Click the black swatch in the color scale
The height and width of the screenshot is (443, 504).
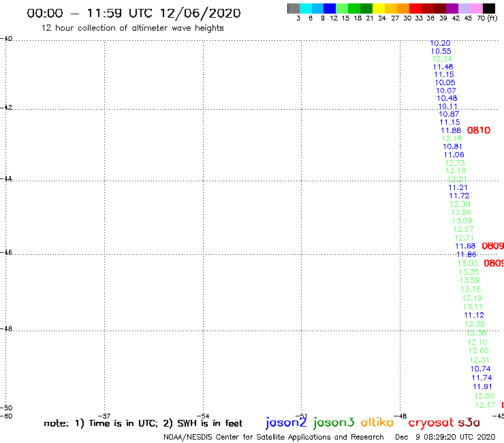coord(489,8)
